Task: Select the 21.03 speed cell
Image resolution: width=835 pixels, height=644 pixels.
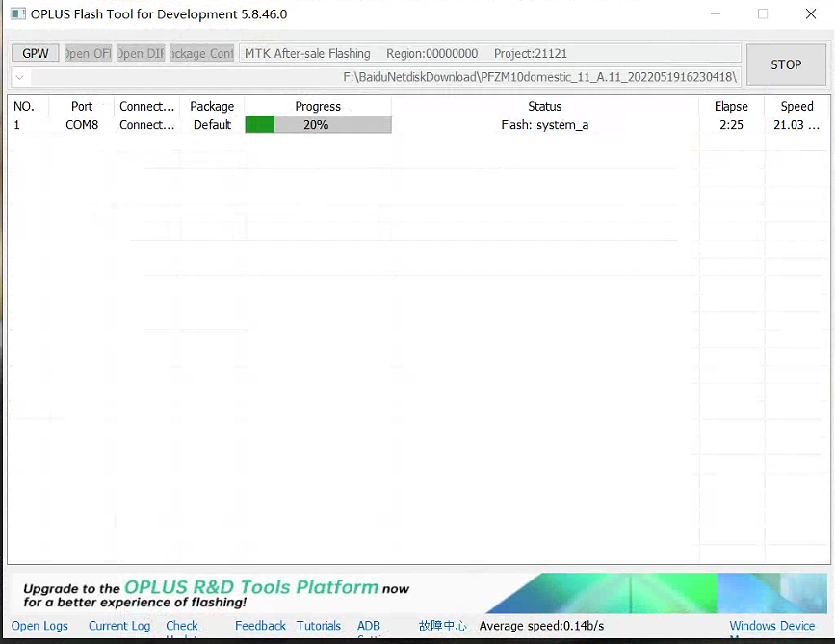Action: (796, 125)
